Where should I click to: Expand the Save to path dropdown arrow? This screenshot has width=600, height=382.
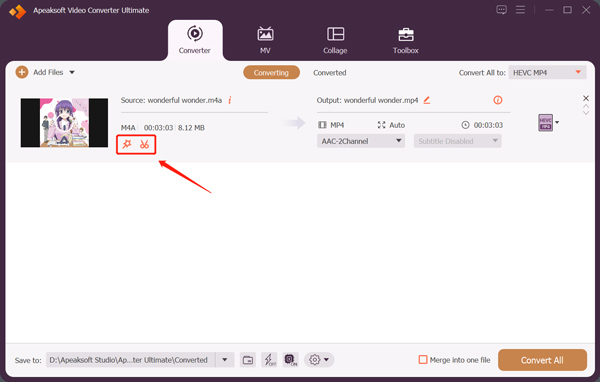click(225, 360)
